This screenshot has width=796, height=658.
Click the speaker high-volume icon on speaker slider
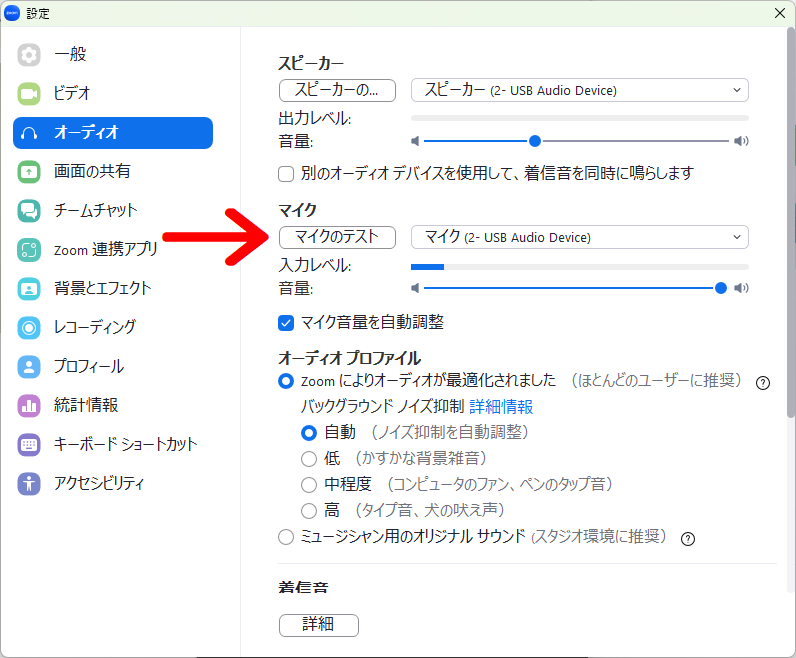[741, 141]
